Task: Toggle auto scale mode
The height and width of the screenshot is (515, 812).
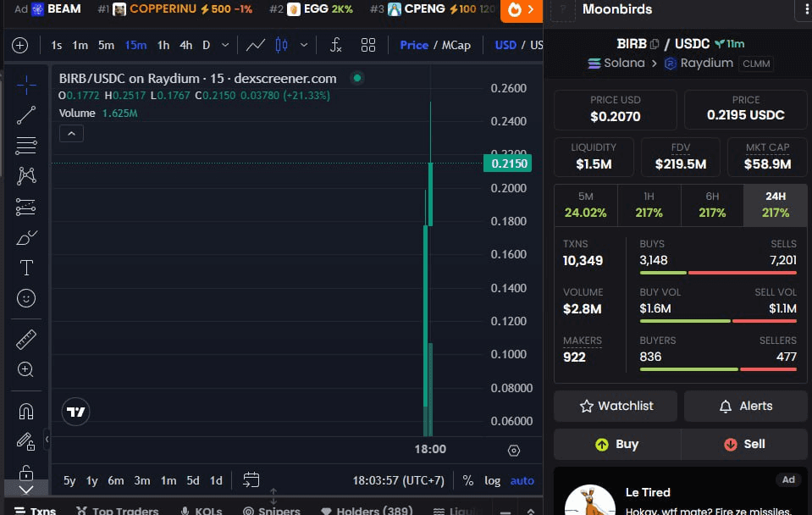Action: click(x=522, y=481)
